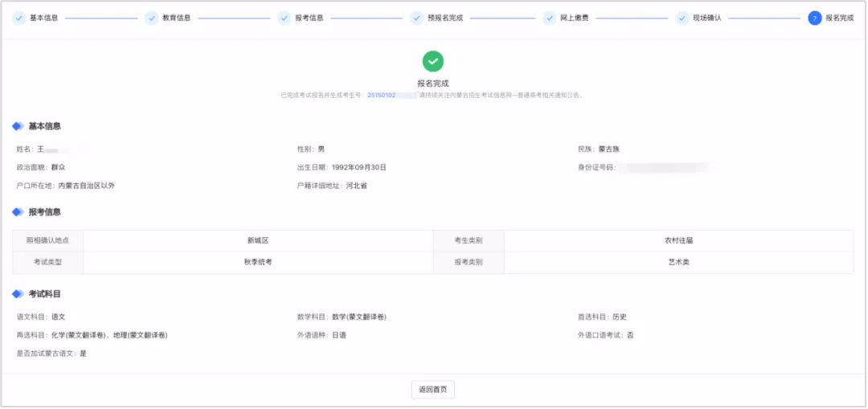The height and width of the screenshot is (409, 868).
Task: Go to the 教育信息 step label
Action: pos(176,18)
